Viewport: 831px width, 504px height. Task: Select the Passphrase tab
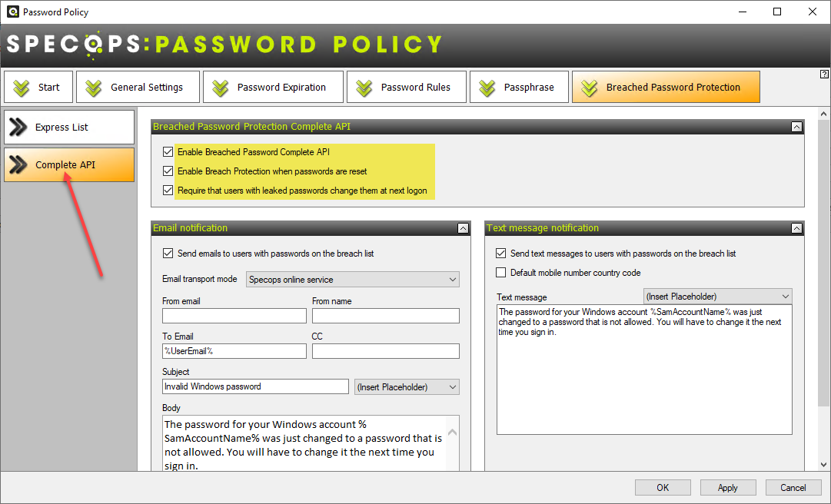[519, 87]
